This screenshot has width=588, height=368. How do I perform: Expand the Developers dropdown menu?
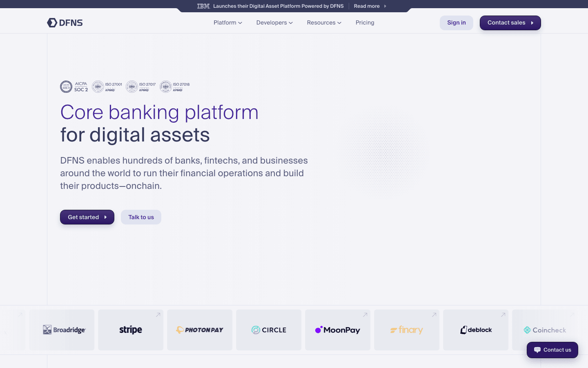[274, 22]
